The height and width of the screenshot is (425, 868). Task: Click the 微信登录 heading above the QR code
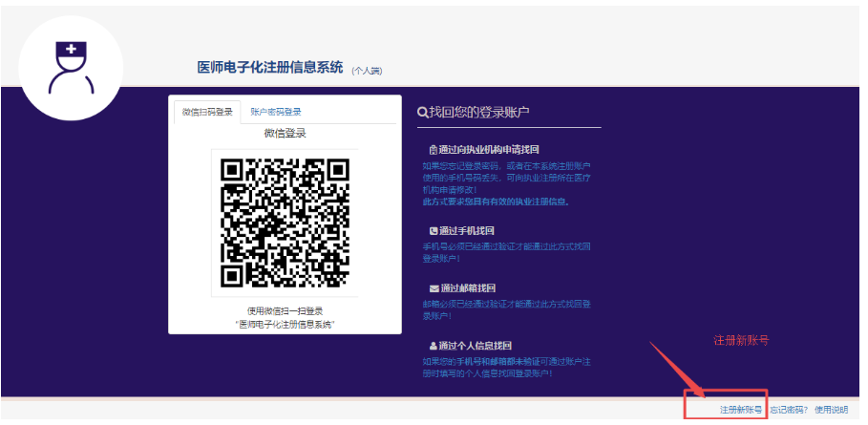pyautogui.click(x=285, y=134)
